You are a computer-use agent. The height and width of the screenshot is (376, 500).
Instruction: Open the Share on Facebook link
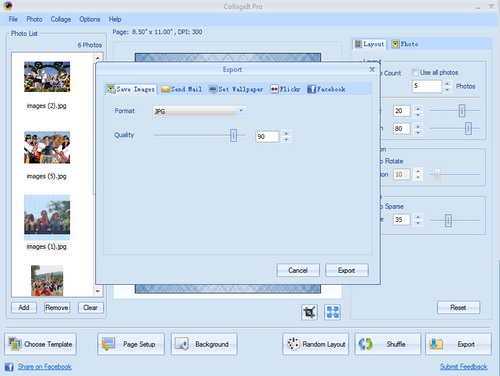click(x=45, y=367)
